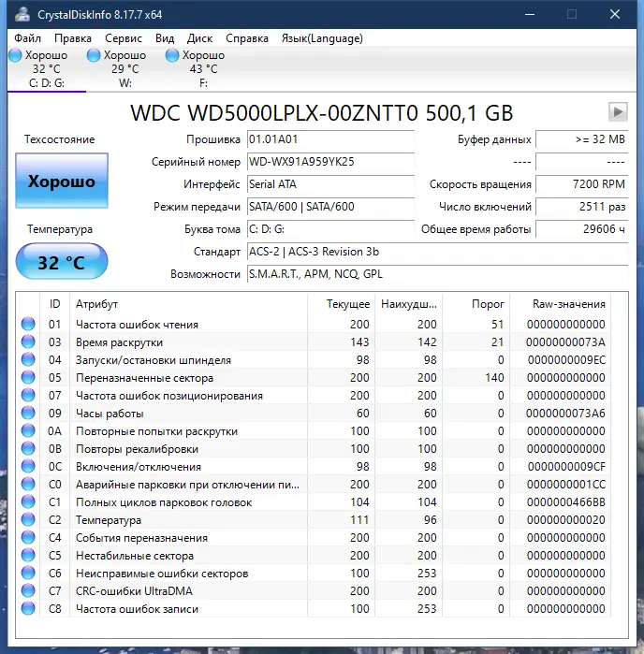Select row Переназначенные сектора
This screenshot has height=654, width=644.
[x=314, y=377]
